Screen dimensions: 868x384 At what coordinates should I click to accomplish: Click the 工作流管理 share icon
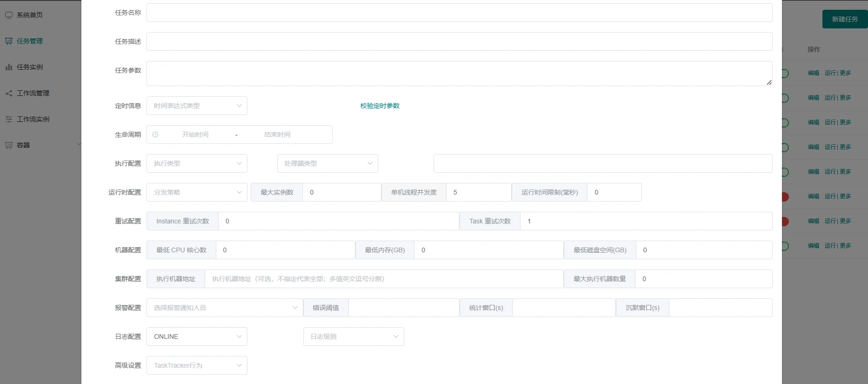9,93
